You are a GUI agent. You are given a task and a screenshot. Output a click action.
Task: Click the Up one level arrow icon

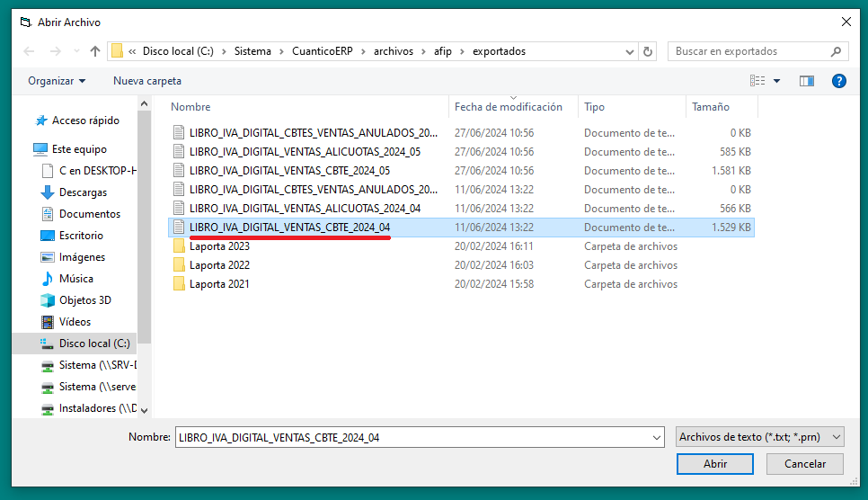(x=94, y=51)
